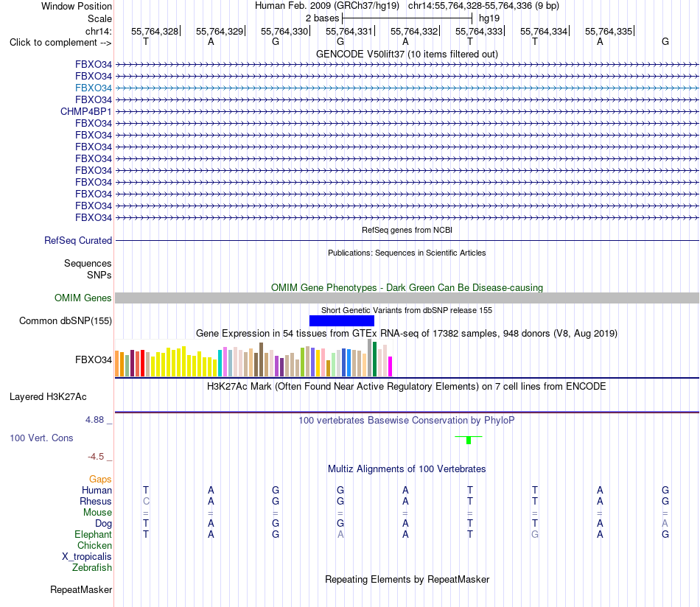
Task: Open 'Publications: Sequences in Scientific Articles' title
Action: (407, 253)
